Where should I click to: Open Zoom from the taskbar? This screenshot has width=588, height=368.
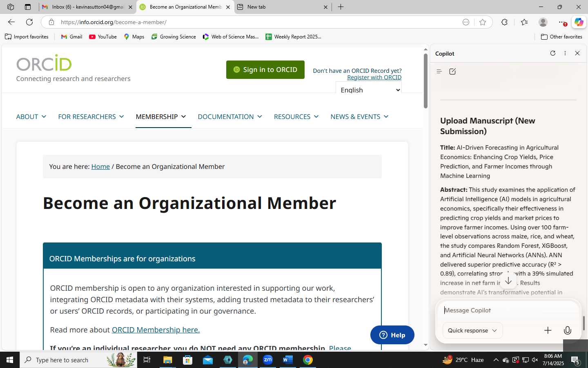268,360
